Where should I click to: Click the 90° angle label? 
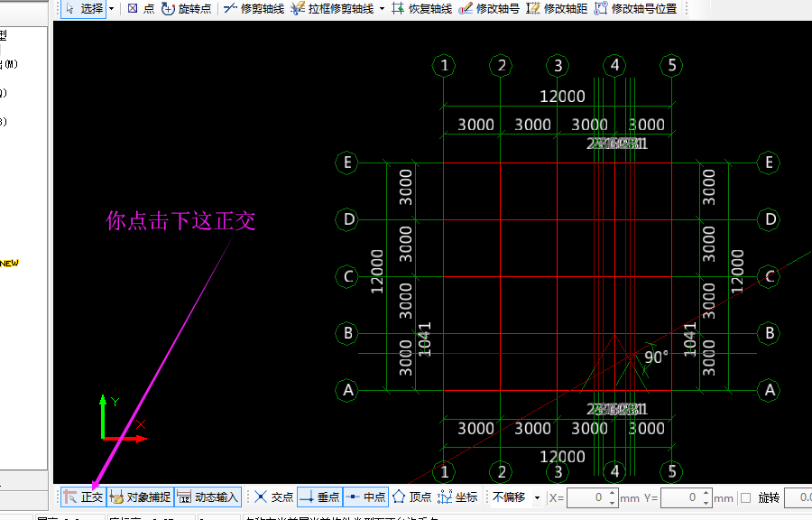pos(657,357)
